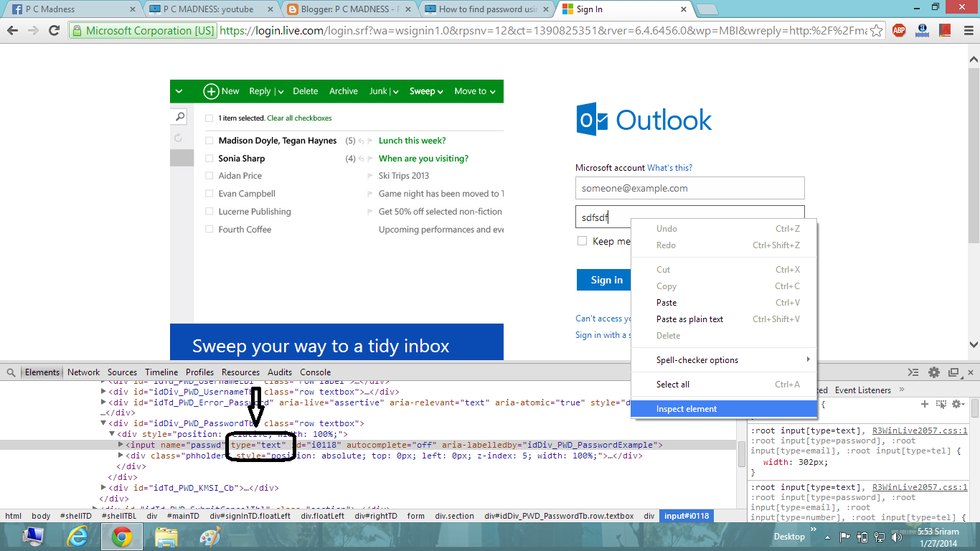Click the red dictionary extension icon
The height and width of the screenshot is (551, 980).
pos(944,31)
